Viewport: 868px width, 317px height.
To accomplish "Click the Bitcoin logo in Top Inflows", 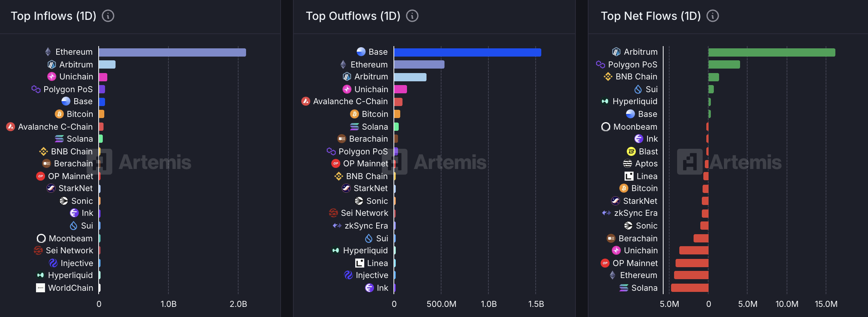I will [59, 114].
